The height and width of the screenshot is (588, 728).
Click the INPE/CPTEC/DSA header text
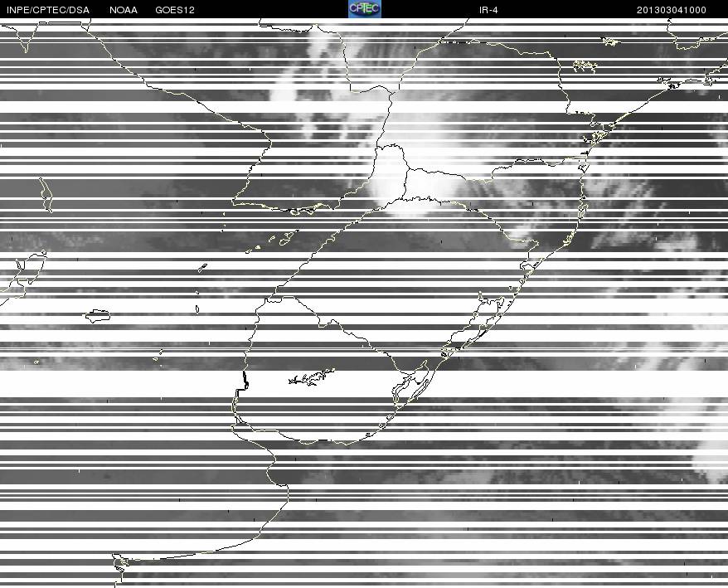point(48,10)
